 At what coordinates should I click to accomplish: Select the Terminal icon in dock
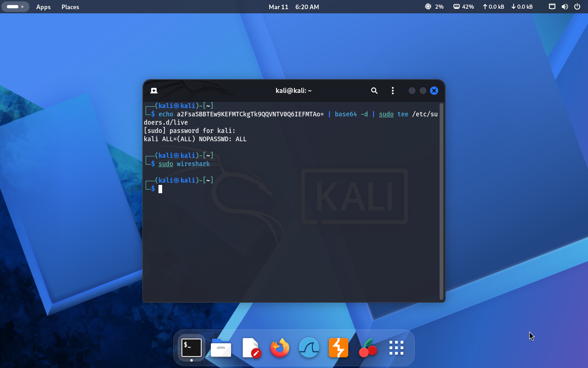tap(192, 348)
